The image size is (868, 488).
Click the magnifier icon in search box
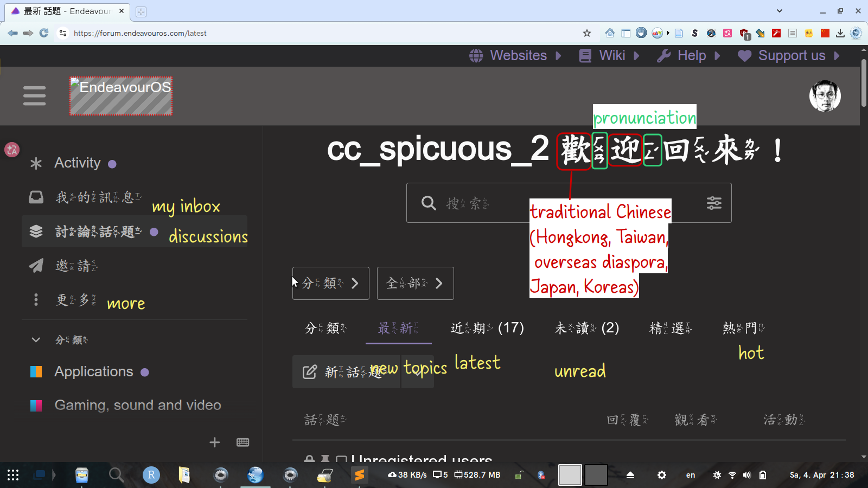click(x=429, y=203)
